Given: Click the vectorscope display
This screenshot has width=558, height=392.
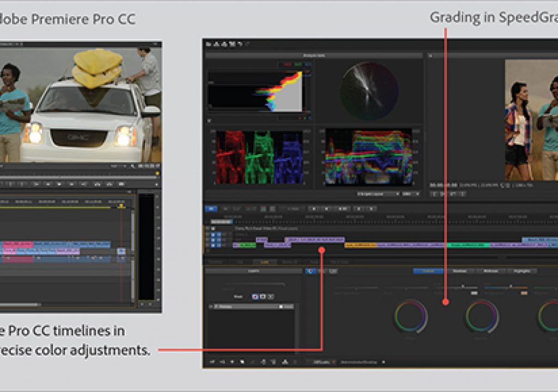Looking at the screenshot, I should pyautogui.click(x=369, y=91).
